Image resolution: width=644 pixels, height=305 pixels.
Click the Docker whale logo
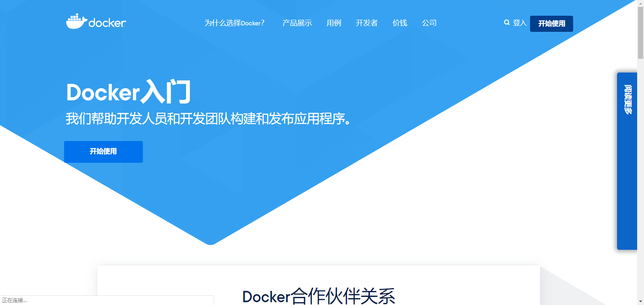96,21
